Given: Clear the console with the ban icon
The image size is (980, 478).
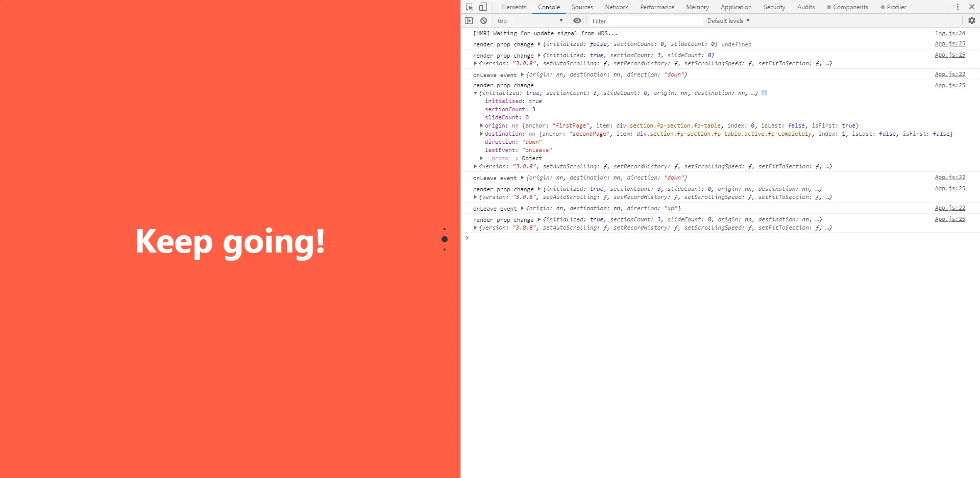Looking at the screenshot, I should pos(483,21).
